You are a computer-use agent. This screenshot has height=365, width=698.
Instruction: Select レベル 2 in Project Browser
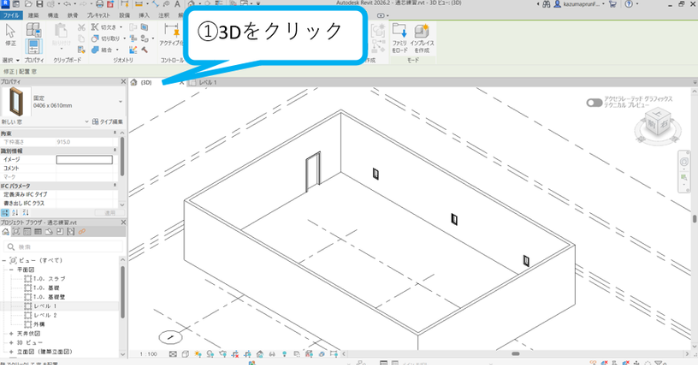tap(45, 315)
